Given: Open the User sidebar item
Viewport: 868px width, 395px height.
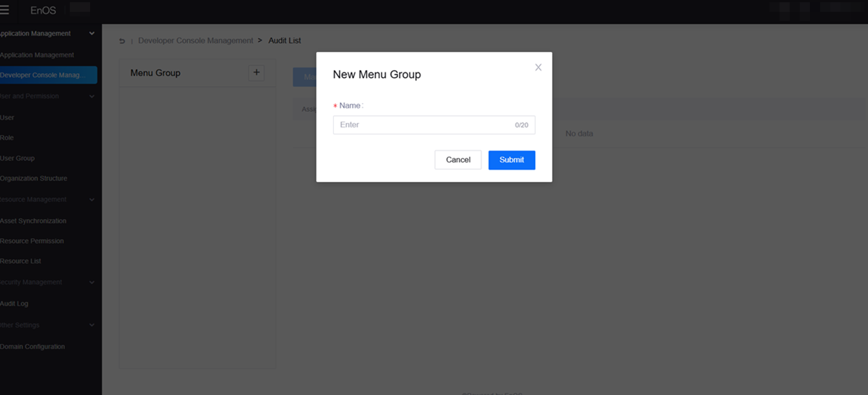Looking at the screenshot, I should pos(7,118).
